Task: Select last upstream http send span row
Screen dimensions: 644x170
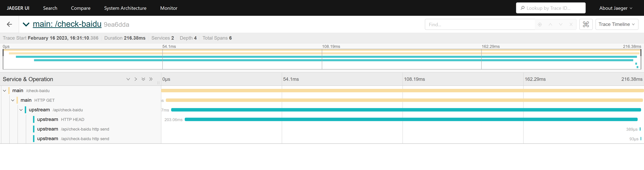Action: click(73, 139)
